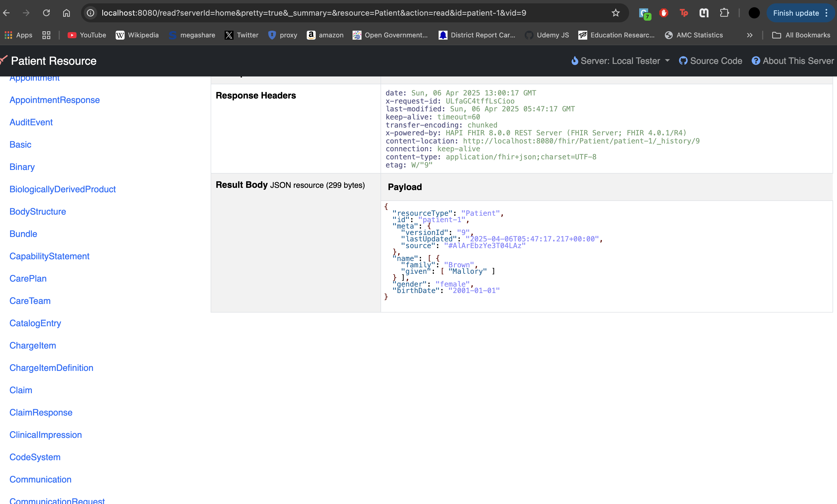Click the home icon in toolbar
837x504 pixels.
click(66, 13)
